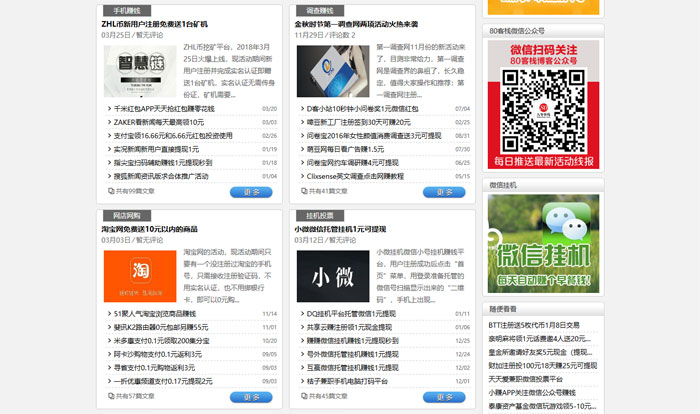The image size is (700, 414).
Task: Open DQ挂机平台托管微信1元提现 link
Action: pyautogui.click(x=351, y=314)
